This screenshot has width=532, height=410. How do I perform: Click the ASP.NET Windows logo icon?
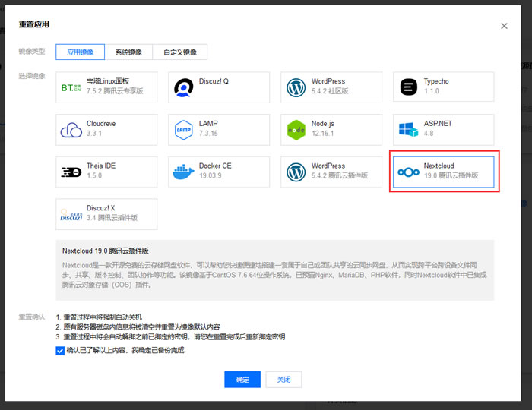coord(409,130)
